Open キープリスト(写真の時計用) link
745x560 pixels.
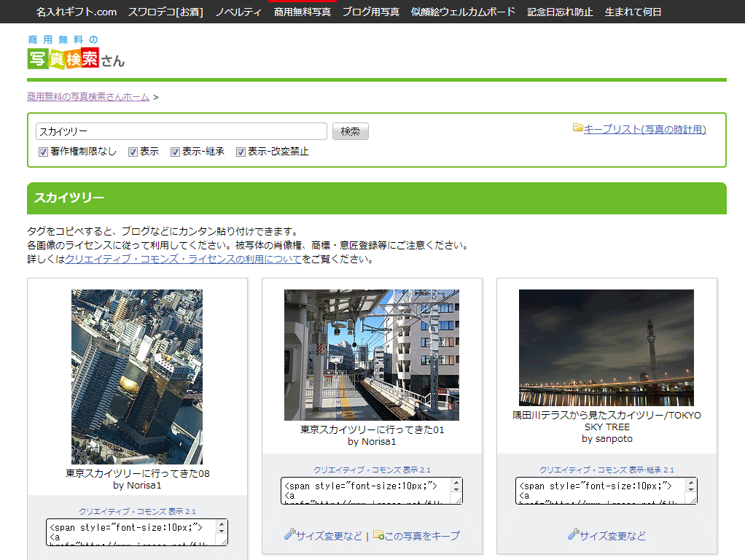[x=644, y=129]
